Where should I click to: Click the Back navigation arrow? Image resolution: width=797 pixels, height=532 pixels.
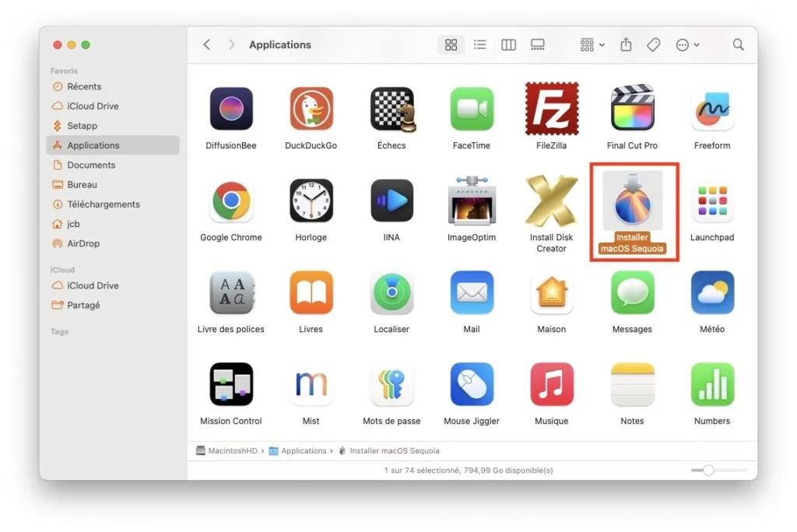[x=206, y=44]
